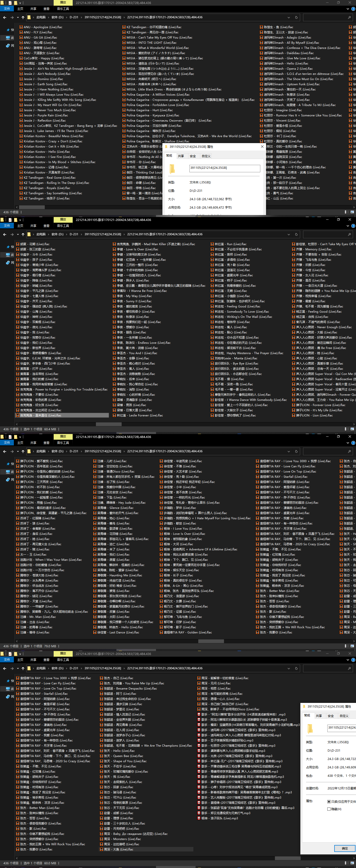Open the 共享 ribbon tab in the 79.0 MB window
The image size is (356, 868).
click(33, 443)
